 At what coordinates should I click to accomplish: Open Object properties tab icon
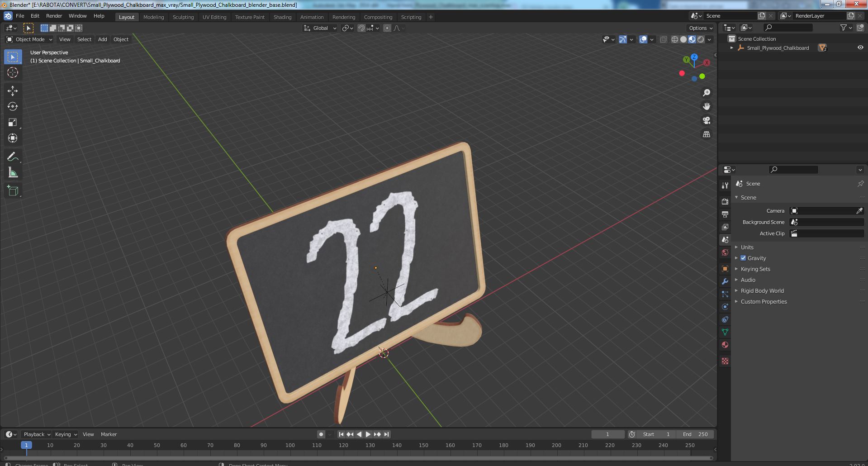pyautogui.click(x=725, y=269)
